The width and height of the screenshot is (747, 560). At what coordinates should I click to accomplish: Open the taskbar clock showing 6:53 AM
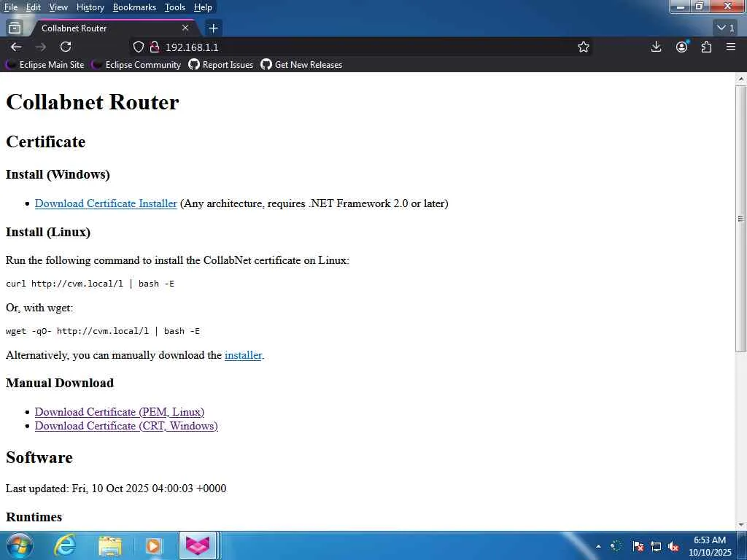(710, 546)
